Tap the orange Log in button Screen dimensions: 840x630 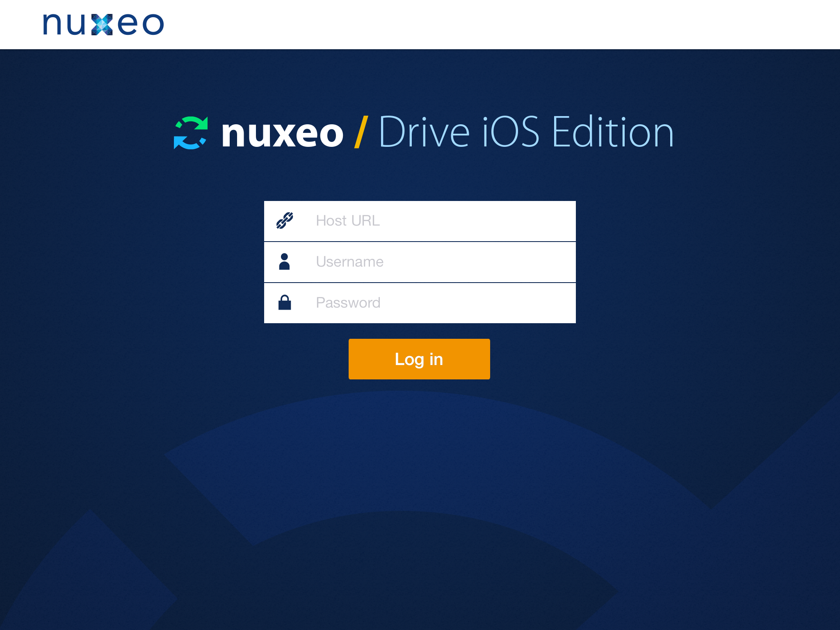[x=419, y=359]
